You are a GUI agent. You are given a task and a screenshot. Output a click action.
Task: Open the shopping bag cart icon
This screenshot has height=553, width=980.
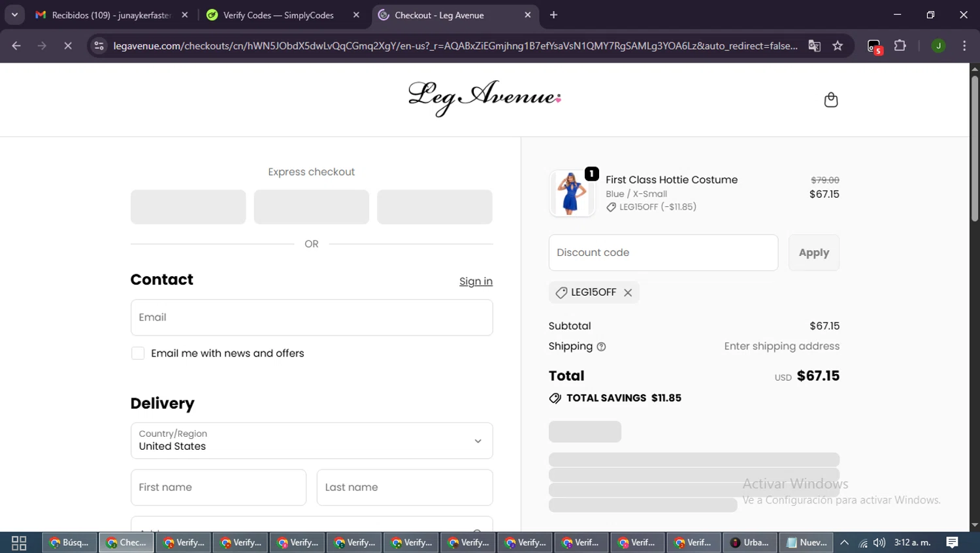tap(830, 100)
